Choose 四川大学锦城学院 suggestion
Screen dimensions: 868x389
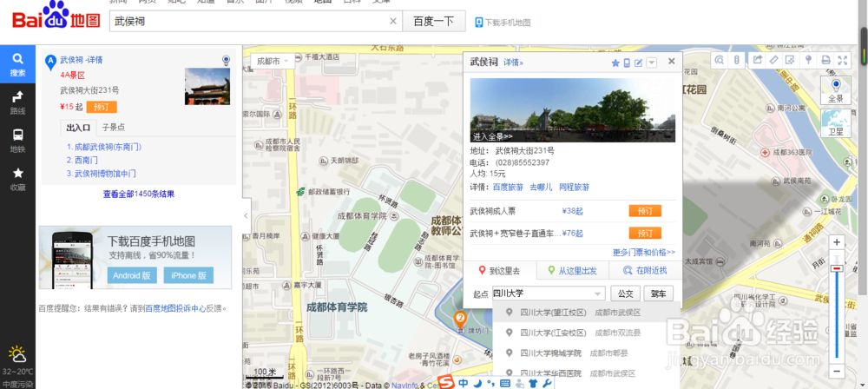(586, 353)
